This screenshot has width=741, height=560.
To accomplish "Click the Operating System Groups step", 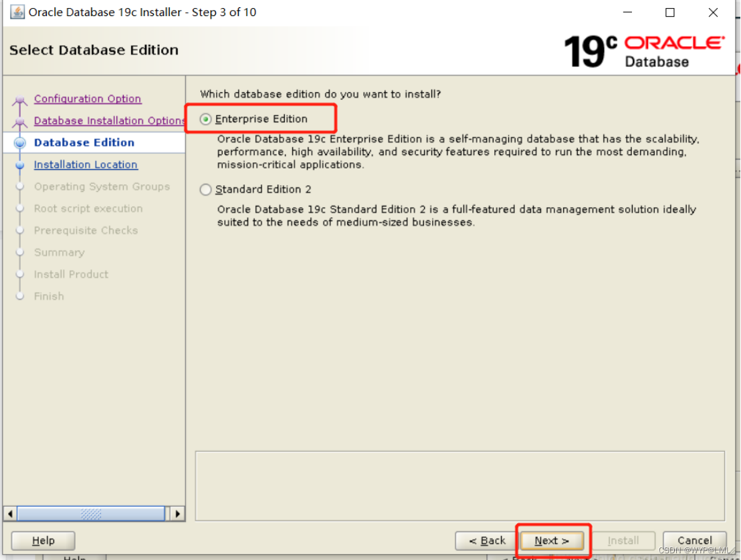I will pos(102,186).
